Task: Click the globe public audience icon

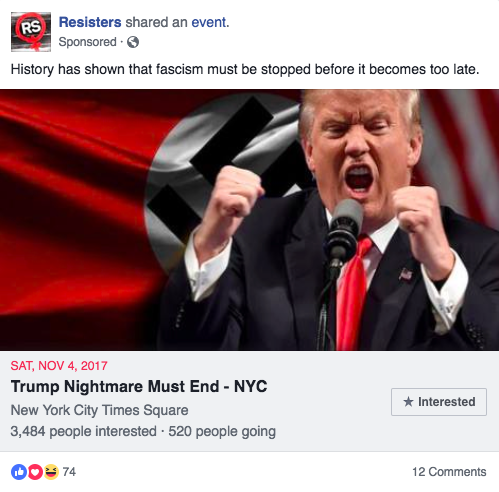Action: click(x=133, y=42)
